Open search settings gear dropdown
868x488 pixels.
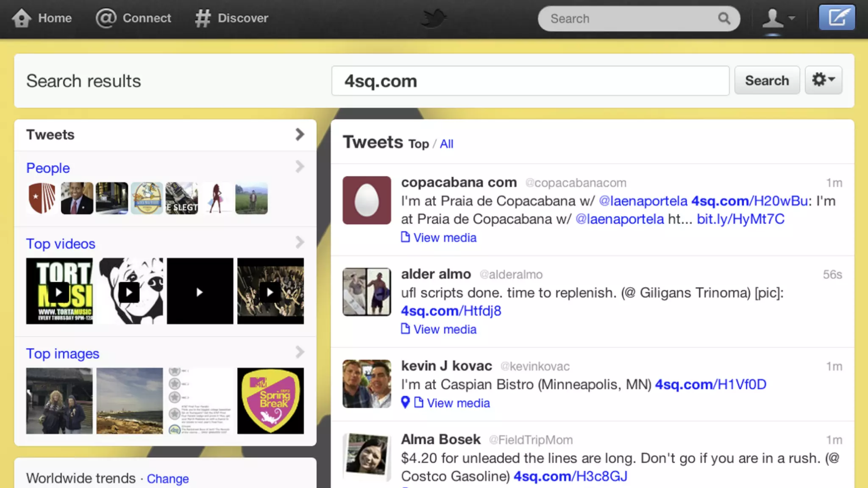[823, 80]
